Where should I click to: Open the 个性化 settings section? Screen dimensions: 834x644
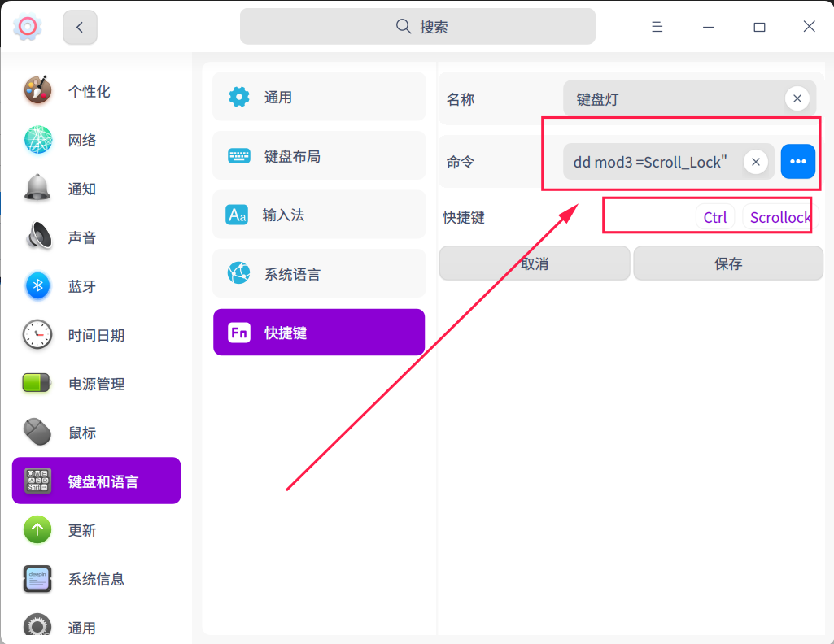tap(96, 90)
